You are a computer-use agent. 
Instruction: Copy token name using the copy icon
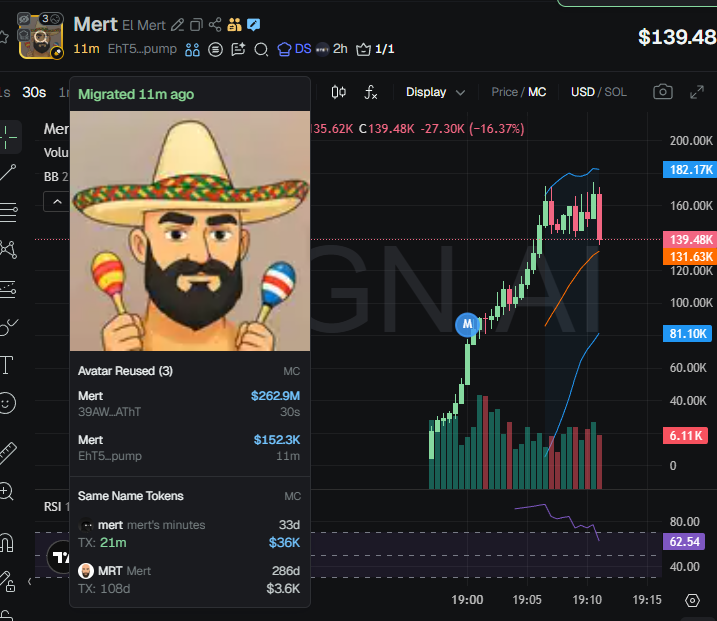(196, 25)
